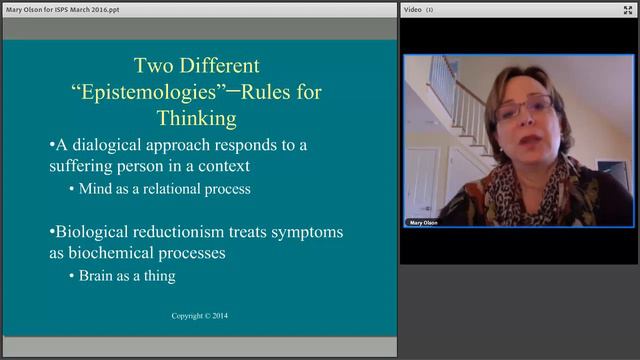Click the 'Thinking' word in slide title
This screenshot has width=640, height=360.
pos(197,118)
